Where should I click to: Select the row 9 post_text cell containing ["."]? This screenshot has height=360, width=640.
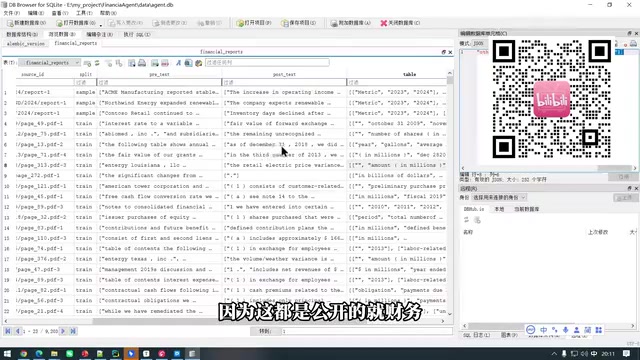(284, 176)
